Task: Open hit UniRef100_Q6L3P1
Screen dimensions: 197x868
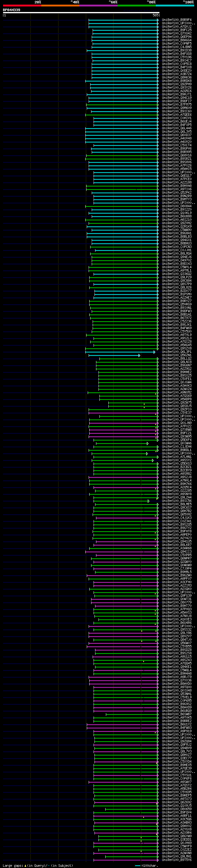Action: coord(177,352)
